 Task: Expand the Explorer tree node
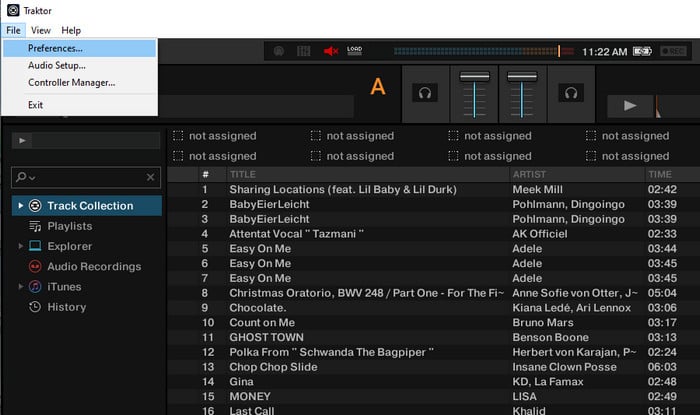[20, 246]
